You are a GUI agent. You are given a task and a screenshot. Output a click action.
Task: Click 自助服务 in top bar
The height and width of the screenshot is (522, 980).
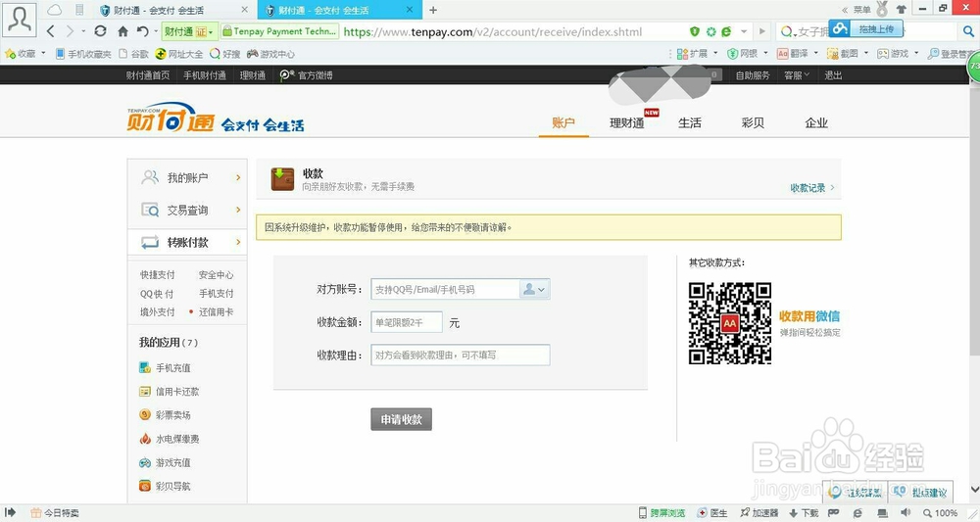753,75
